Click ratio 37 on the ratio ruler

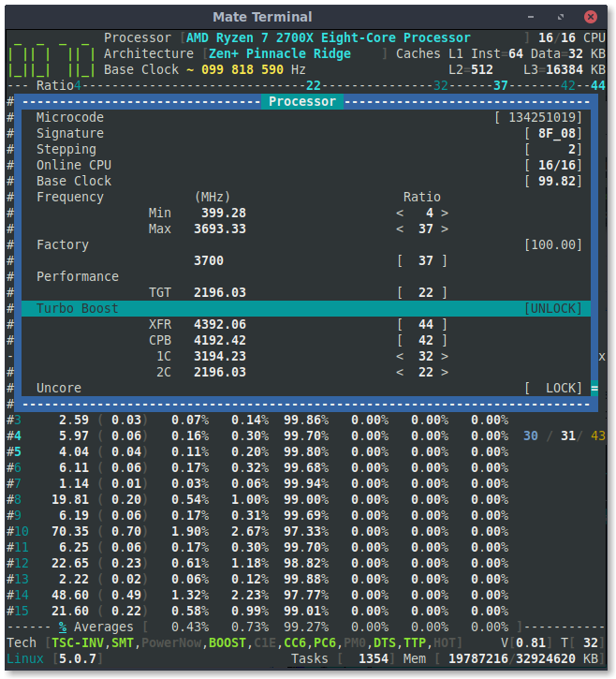point(501,86)
